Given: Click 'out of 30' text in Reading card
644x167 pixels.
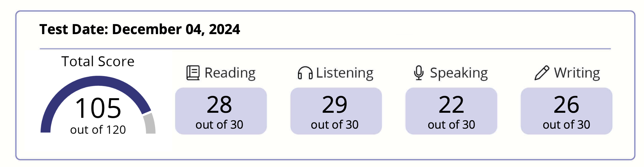Looking at the screenshot, I should coord(219,124).
